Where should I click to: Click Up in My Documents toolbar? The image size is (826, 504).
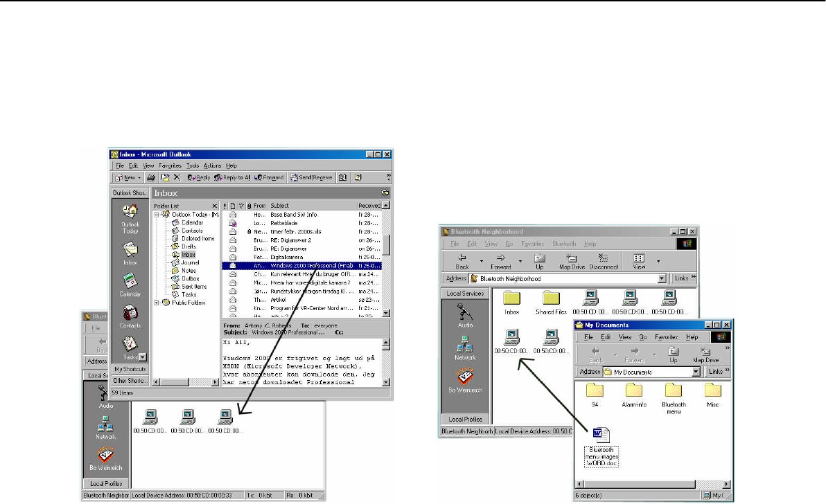point(674,354)
